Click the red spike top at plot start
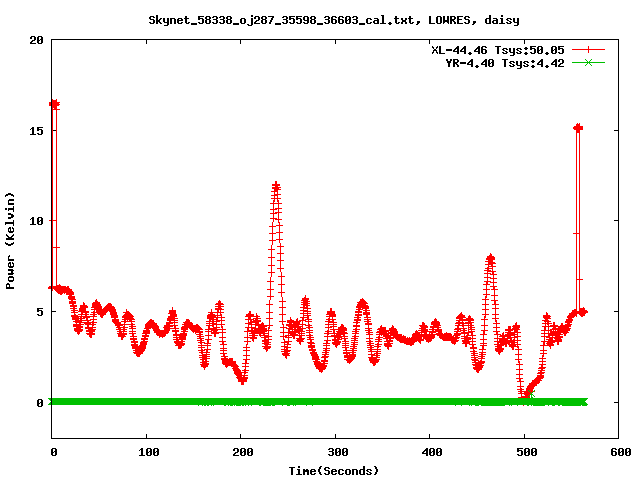The width and height of the screenshot is (640, 480). [54, 104]
